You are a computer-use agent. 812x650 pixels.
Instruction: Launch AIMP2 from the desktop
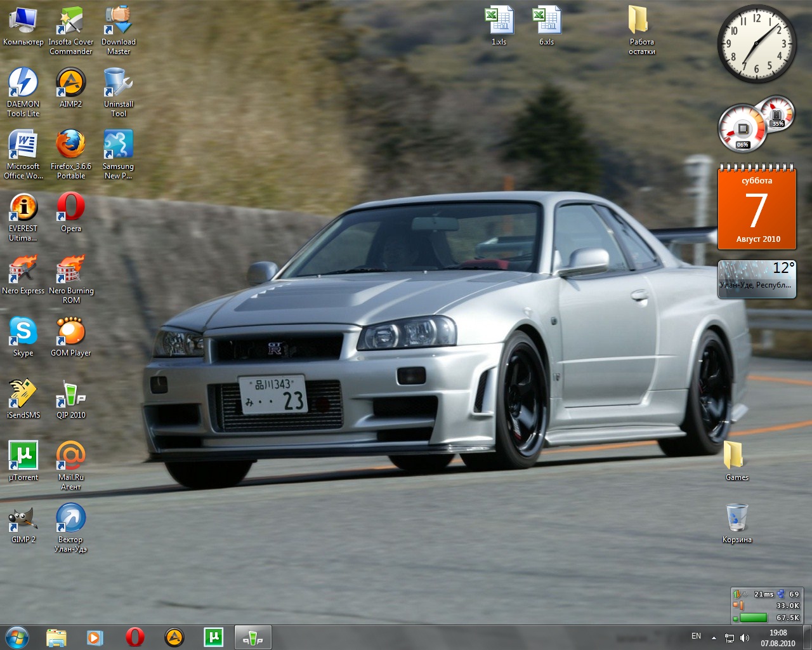70,83
